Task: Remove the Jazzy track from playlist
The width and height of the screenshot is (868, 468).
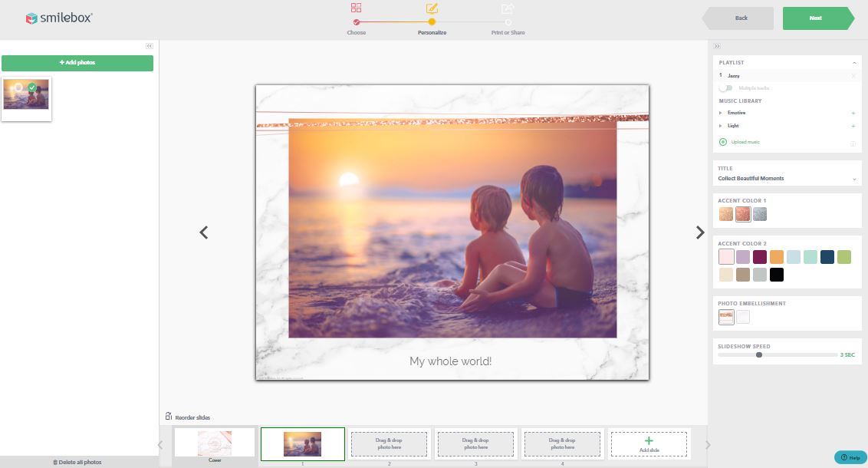Action: (853, 76)
